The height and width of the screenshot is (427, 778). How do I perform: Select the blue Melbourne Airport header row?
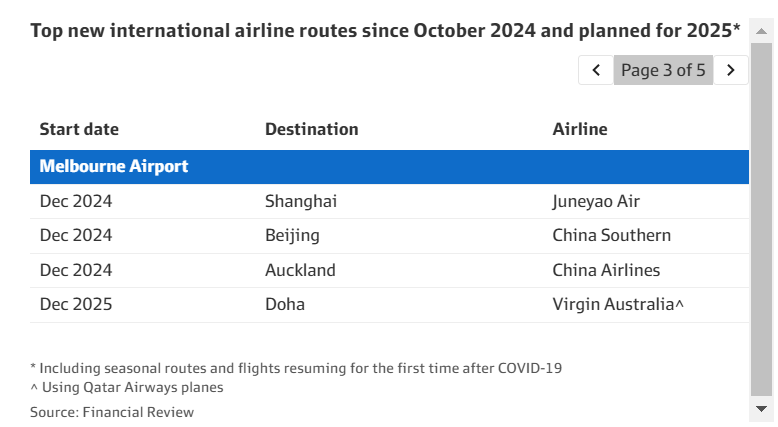click(x=389, y=167)
